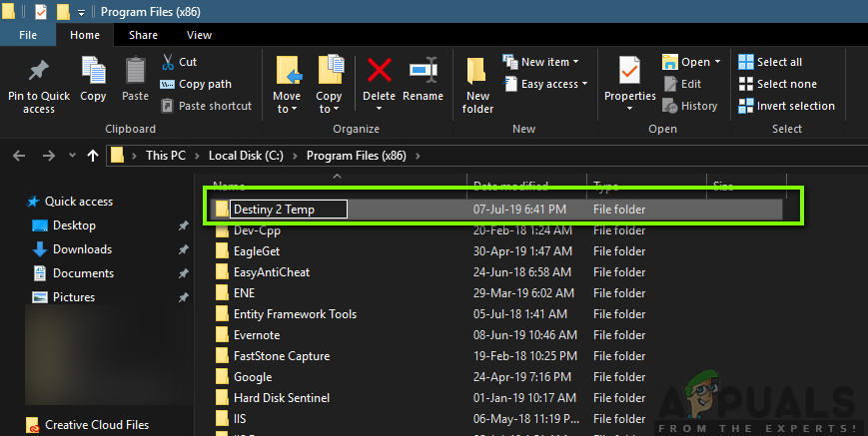This screenshot has width=868, height=436.
Task: Open the Easy access dropdown
Action: click(x=545, y=84)
